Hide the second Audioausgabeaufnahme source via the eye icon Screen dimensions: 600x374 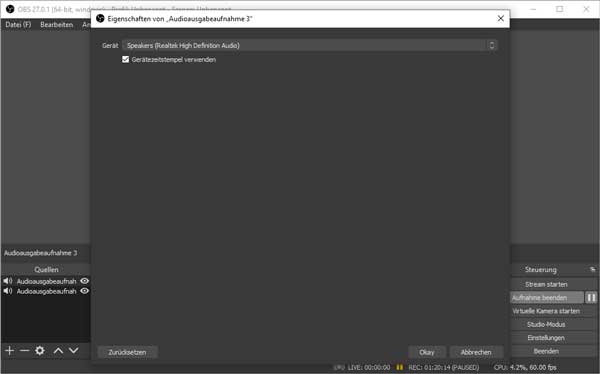click(x=84, y=291)
